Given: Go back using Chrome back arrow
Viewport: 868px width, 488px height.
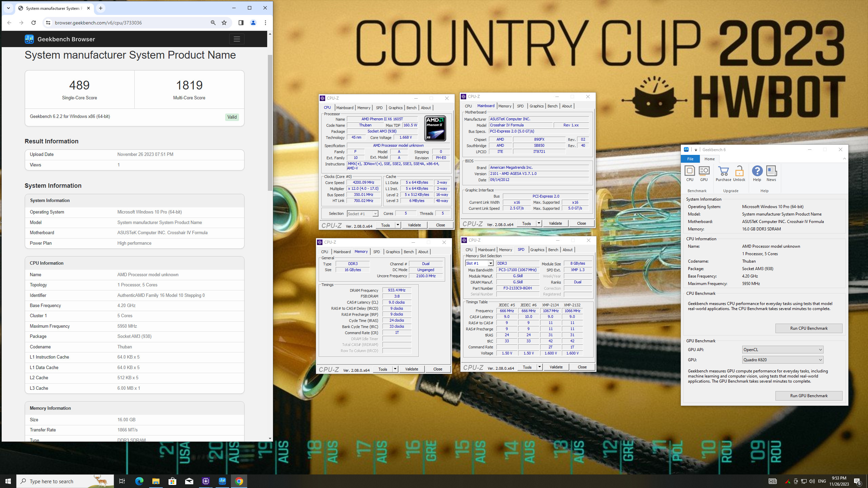Looking at the screenshot, I should point(9,23).
